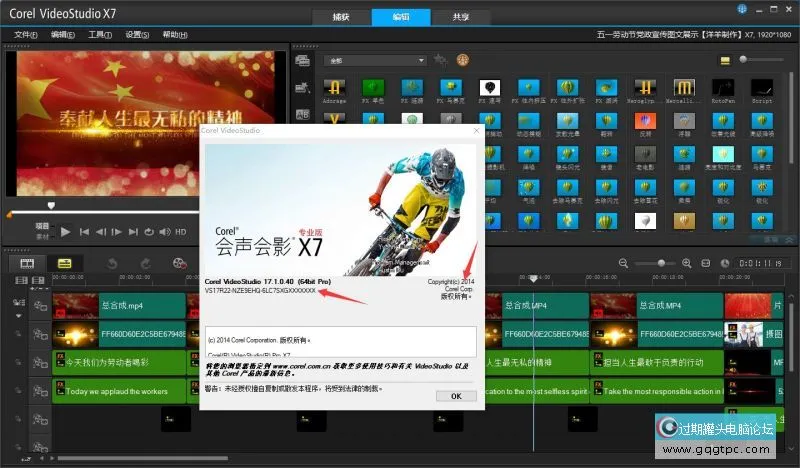This screenshot has width=800, height=468.
Task: Open the 工具 menu
Action: click(99, 35)
